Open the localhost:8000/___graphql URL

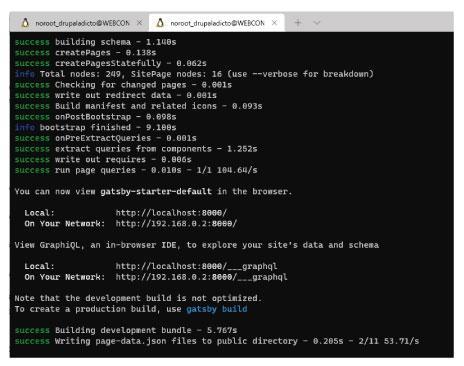pos(196,266)
